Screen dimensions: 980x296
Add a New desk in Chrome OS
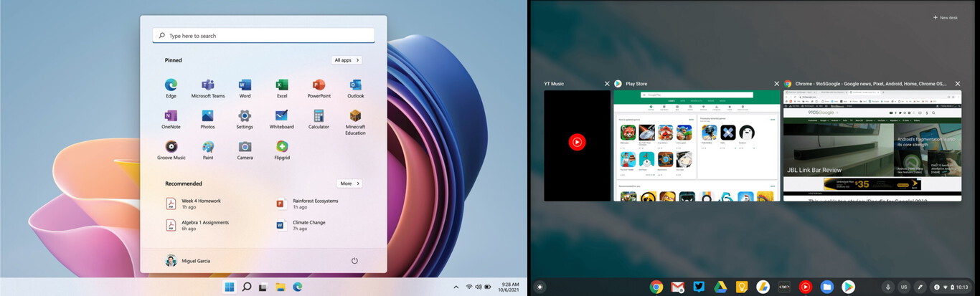[x=945, y=17]
